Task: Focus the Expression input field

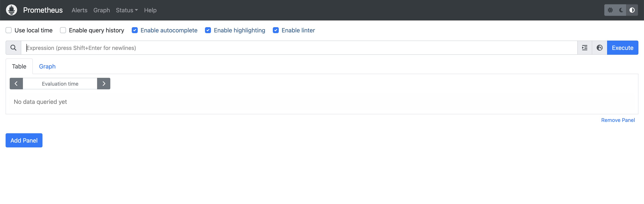Action: coord(299,48)
